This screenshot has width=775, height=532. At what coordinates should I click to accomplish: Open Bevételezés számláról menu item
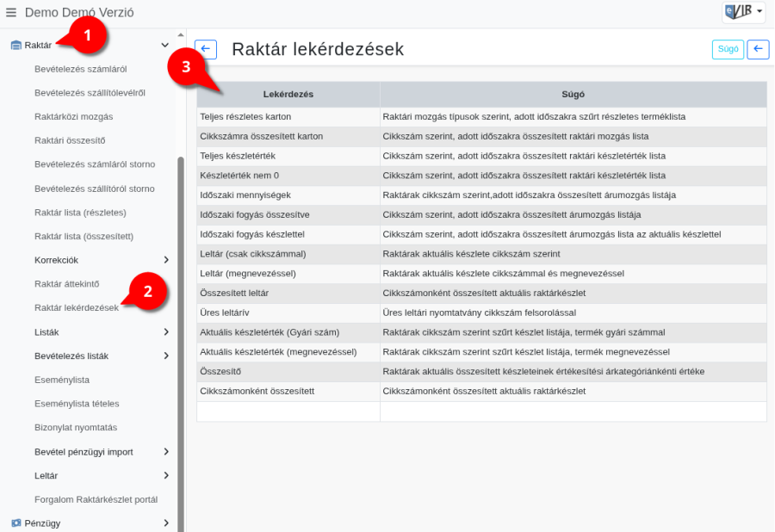pyautogui.click(x=81, y=69)
